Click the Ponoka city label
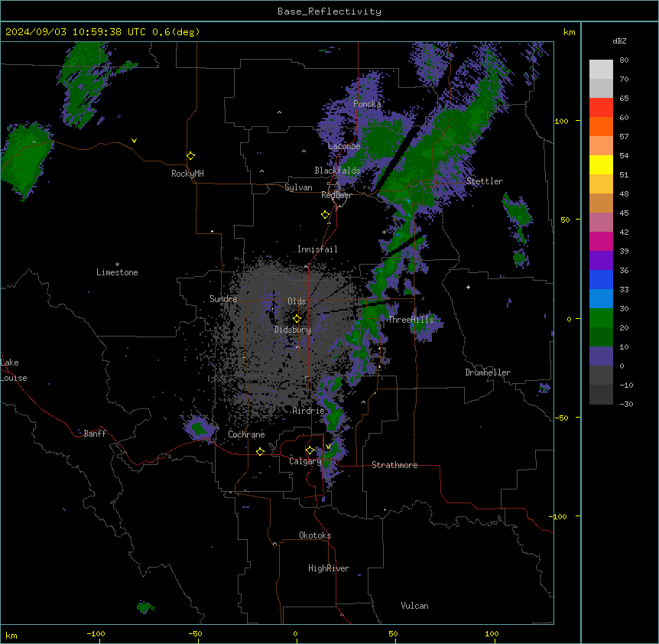Screen dimensions: 659x644 (367, 104)
